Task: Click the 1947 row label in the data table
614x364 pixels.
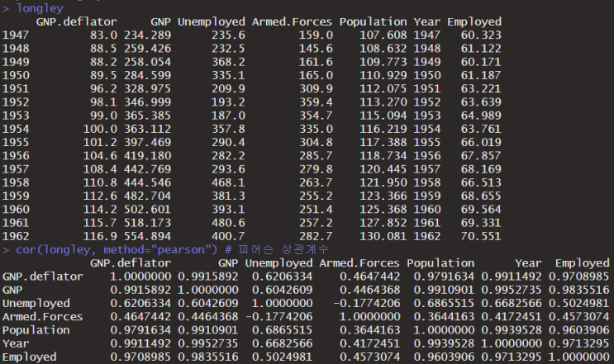Action: pos(16,35)
